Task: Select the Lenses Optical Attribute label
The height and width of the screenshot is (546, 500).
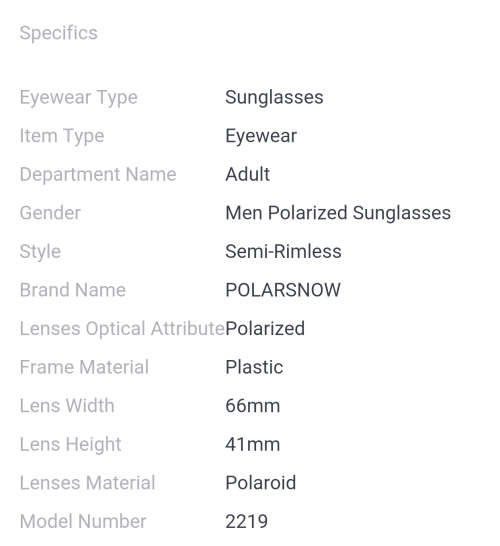Action: (x=123, y=329)
